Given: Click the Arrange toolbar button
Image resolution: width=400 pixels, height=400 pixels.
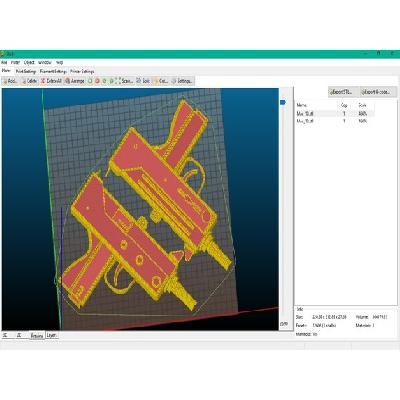Looking at the screenshot, I should (x=75, y=81).
